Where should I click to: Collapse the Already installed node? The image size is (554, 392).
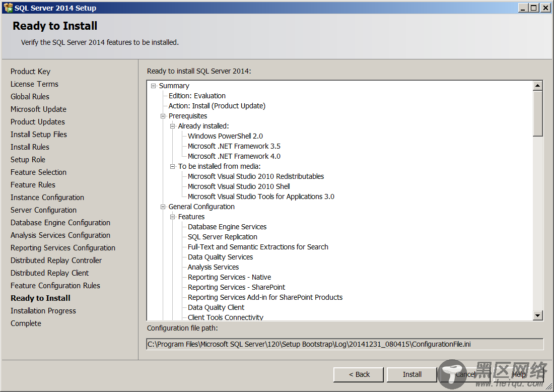coord(172,126)
